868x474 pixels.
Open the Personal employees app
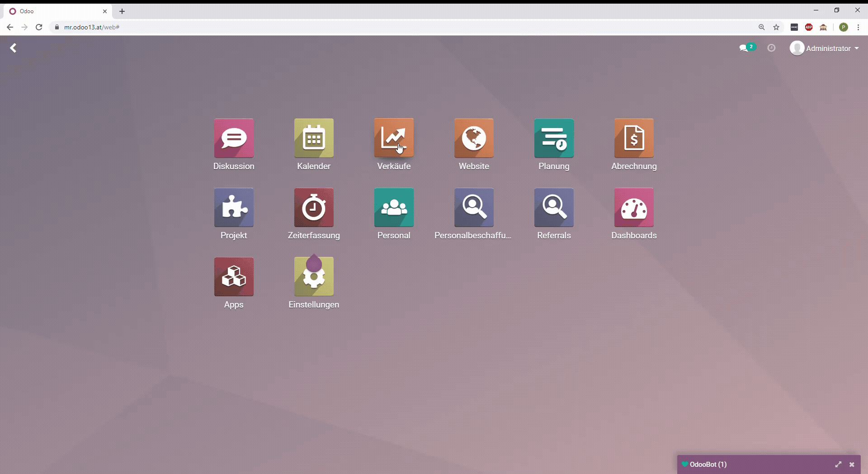[x=394, y=207]
